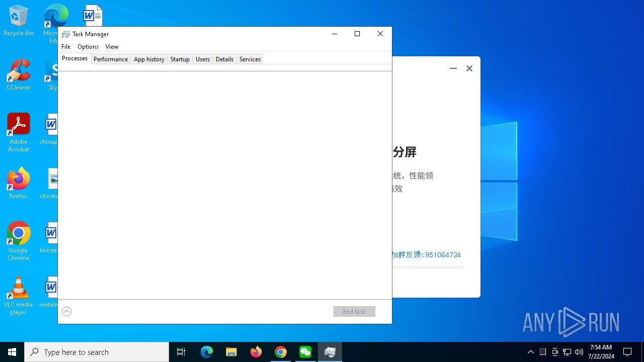The image size is (644, 362).
Task: Click the Task Manager title bar icon
Action: point(65,34)
